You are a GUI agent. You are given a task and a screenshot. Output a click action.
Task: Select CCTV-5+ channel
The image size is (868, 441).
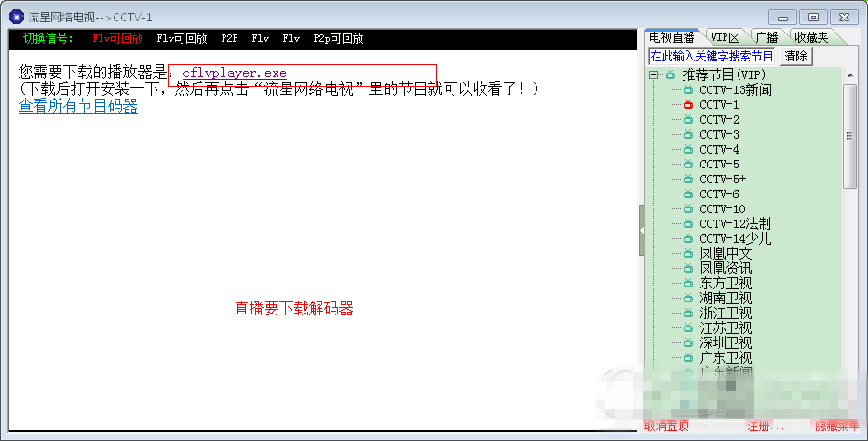click(x=723, y=180)
